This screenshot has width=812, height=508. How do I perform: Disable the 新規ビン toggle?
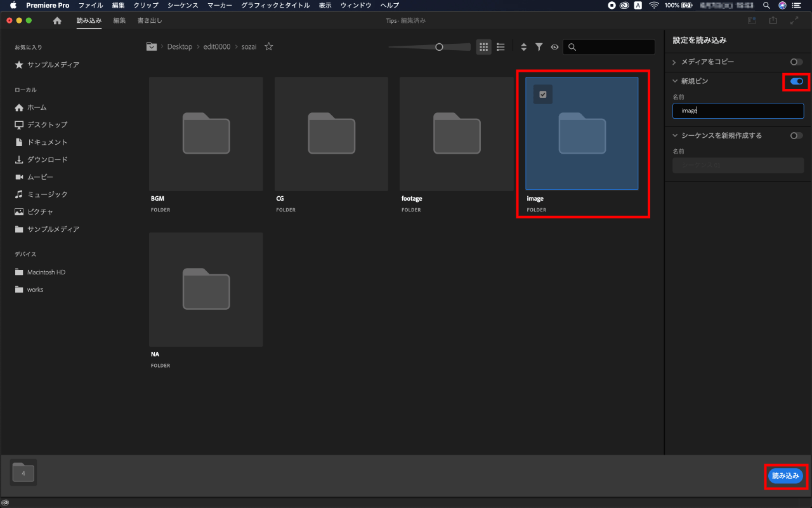(x=797, y=81)
